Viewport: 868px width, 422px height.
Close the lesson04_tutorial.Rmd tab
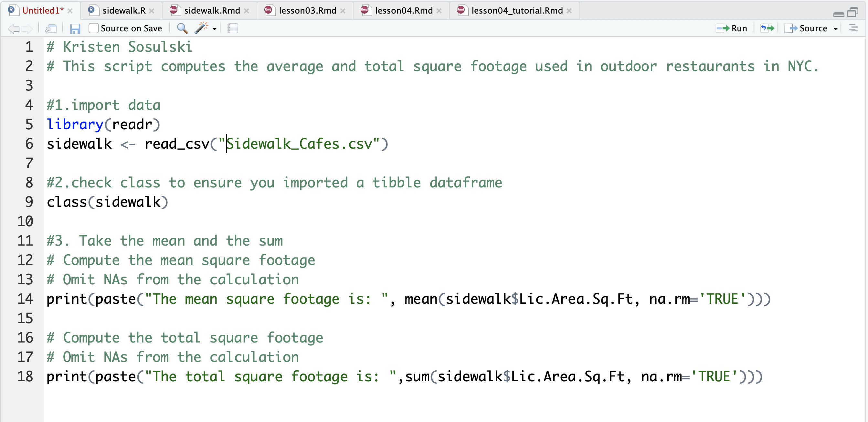pyautogui.click(x=569, y=11)
